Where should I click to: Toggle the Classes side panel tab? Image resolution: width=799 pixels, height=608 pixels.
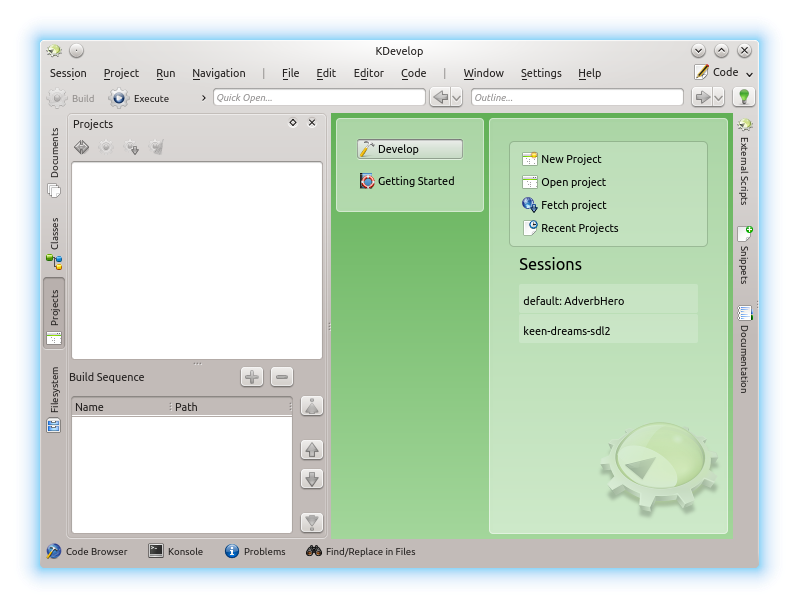point(54,243)
